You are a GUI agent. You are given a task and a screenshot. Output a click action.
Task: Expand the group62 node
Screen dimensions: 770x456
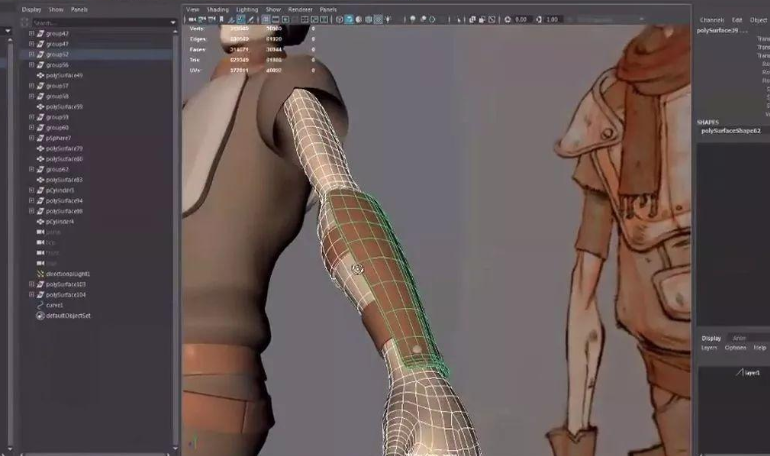click(31, 169)
